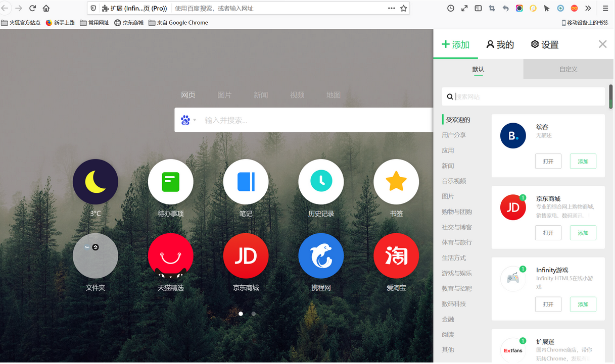Click the undo arrow toolbar icon
This screenshot has width=615, height=364.
point(505,8)
